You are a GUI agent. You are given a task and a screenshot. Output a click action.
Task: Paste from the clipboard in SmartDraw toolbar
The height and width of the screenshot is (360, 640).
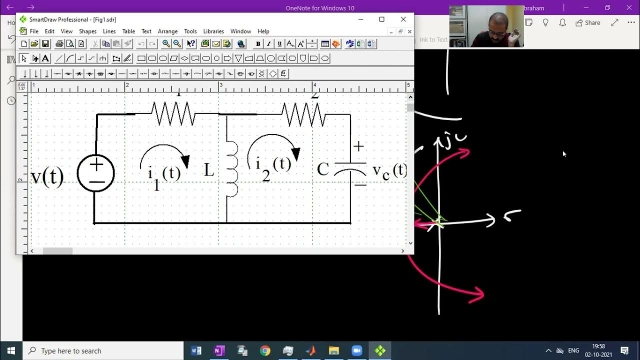point(117,44)
